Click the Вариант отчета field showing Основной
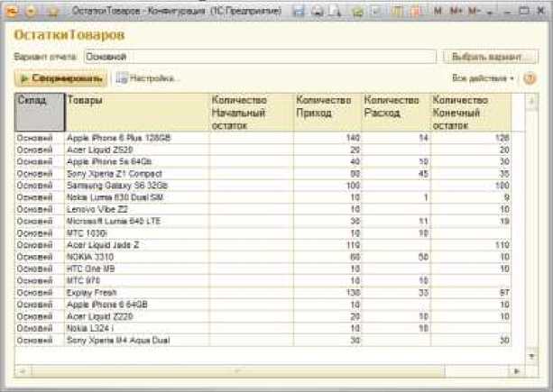Viewport: 553px width, 392px height. 260,57
